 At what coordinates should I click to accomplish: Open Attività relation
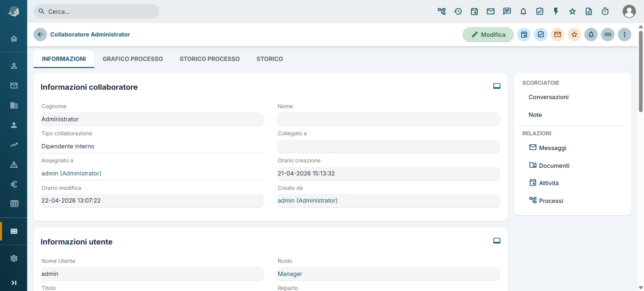544,183
